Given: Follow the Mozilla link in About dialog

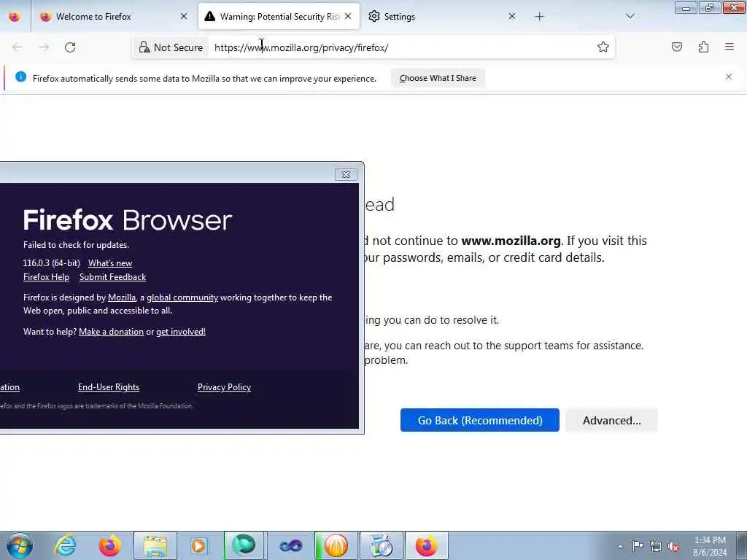Looking at the screenshot, I should tap(122, 297).
